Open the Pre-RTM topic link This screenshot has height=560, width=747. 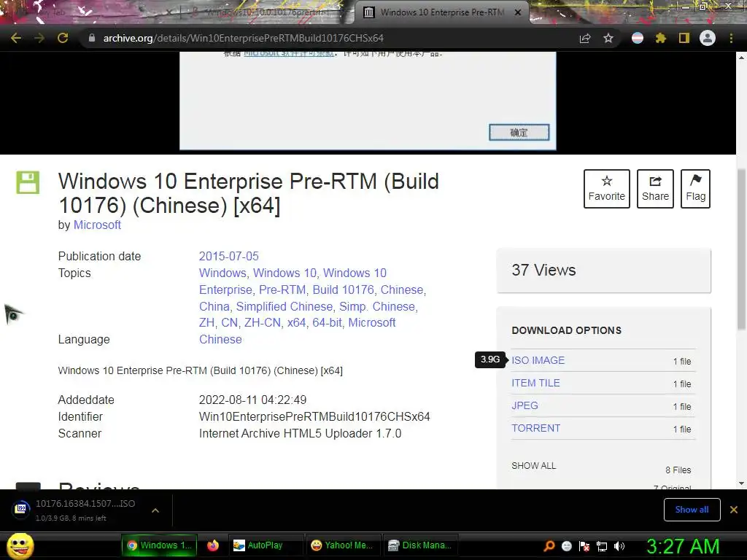(282, 289)
